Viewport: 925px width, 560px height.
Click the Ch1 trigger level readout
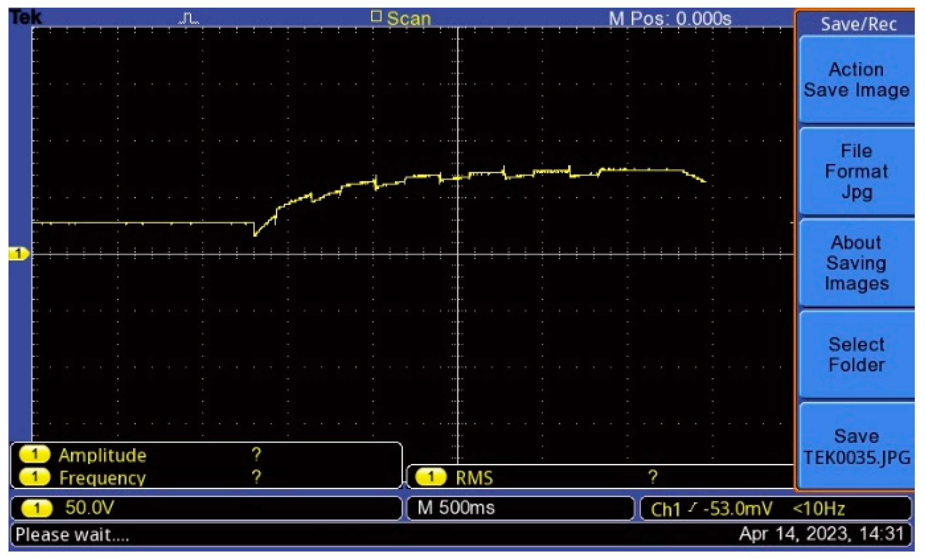pos(711,509)
